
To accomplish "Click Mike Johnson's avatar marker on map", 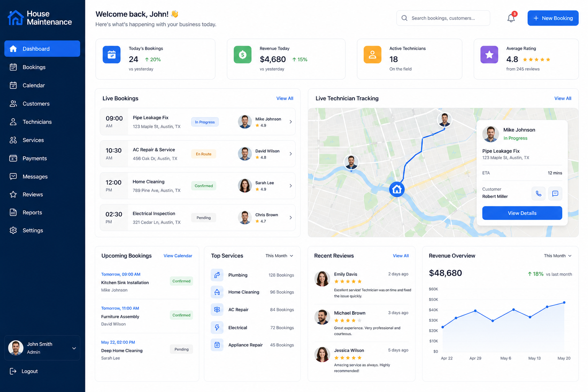I will click(444, 119).
